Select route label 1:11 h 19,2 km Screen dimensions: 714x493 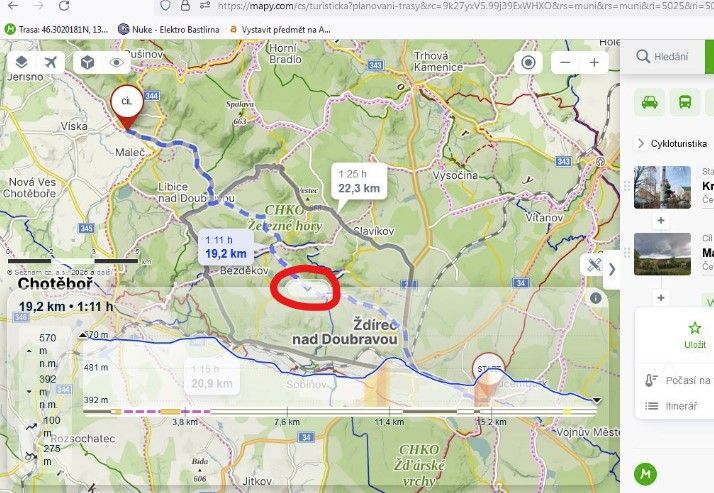point(226,247)
